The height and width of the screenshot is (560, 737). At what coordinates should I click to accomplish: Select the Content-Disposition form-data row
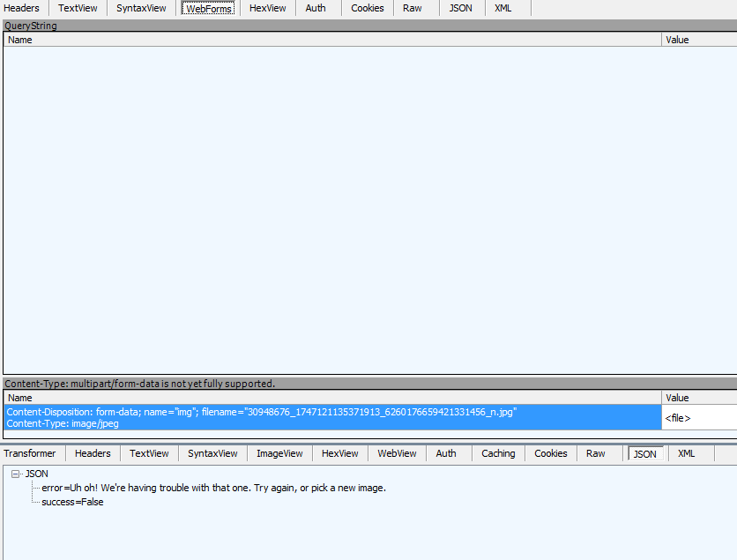tap(332, 417)
